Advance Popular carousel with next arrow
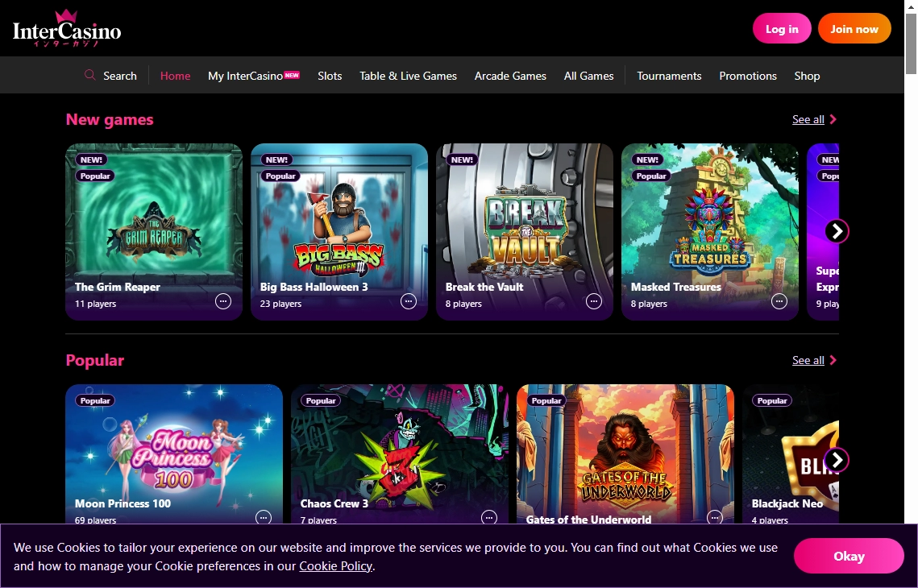This screenshot has width=918, height=588. coord(837,460)
